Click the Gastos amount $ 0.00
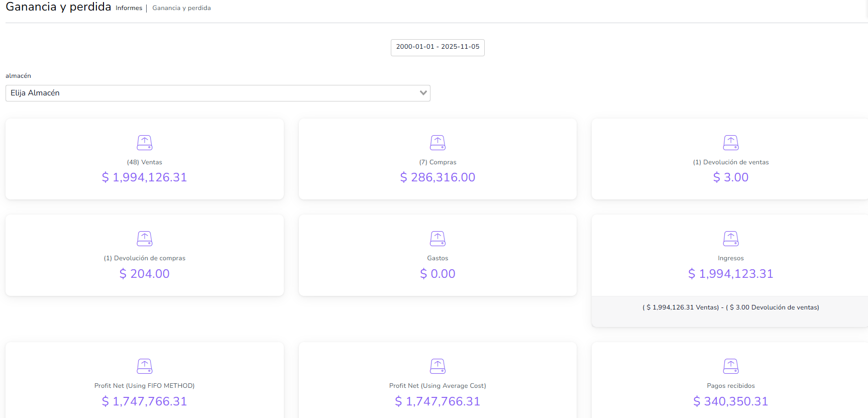The image size is (868, 418). [438, 274]
